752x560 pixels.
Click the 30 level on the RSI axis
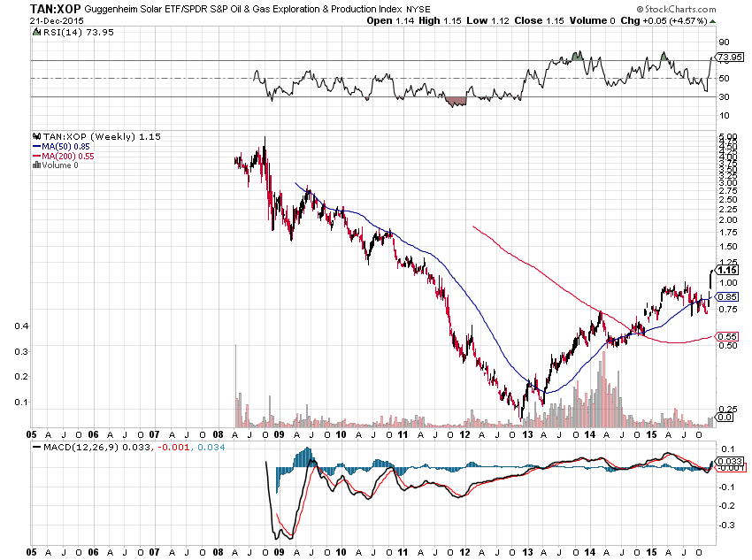pos(724,96)
